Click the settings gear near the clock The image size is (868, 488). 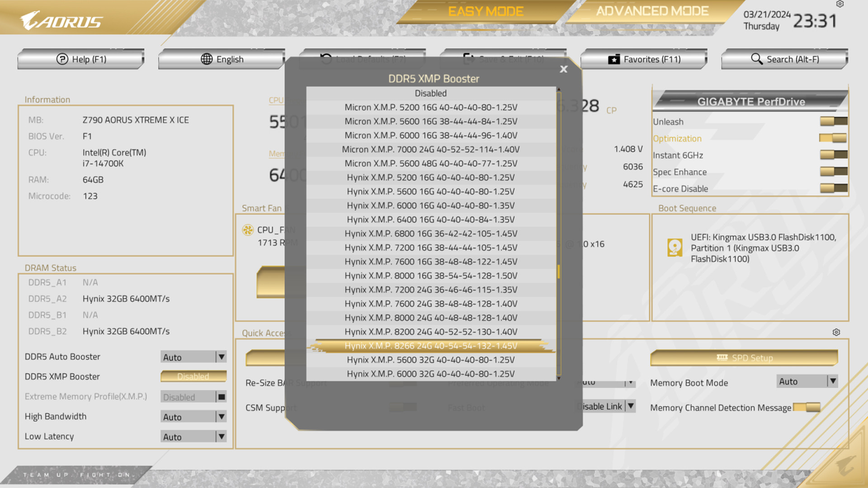pyautogui.click(x=840, y=4)
